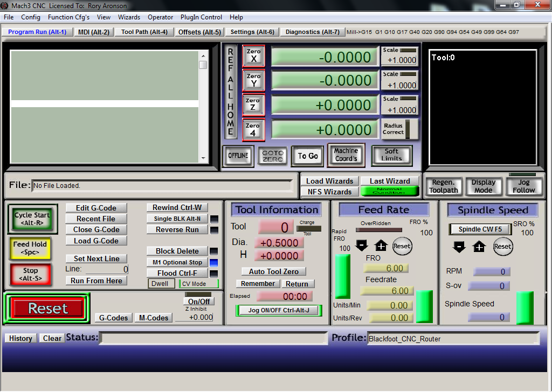
Task: Toggle Jog Follow
Action: click(x=524, y=186)
